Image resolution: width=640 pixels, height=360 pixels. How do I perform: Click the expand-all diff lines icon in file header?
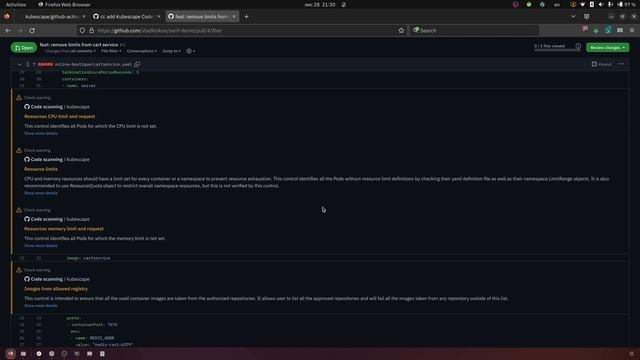click(x=28, y=64)
